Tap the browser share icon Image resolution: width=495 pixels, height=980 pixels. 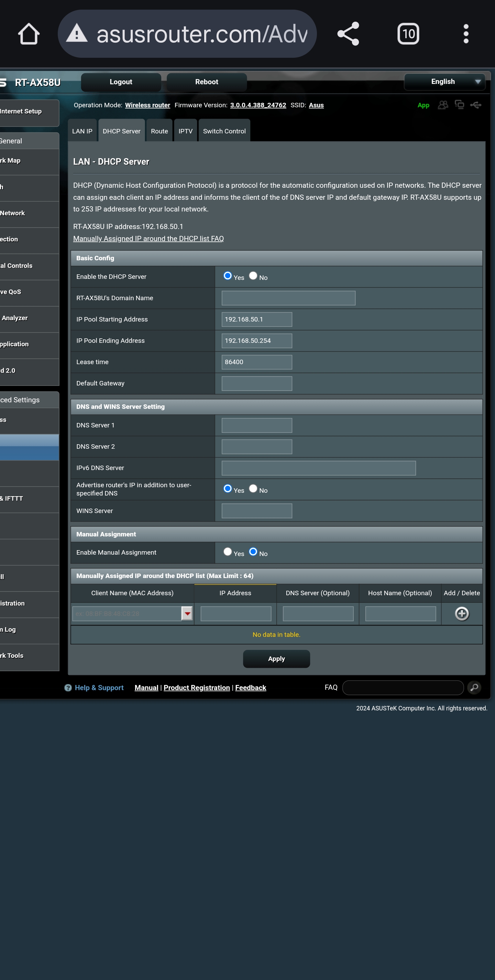(x=348, y=34)
